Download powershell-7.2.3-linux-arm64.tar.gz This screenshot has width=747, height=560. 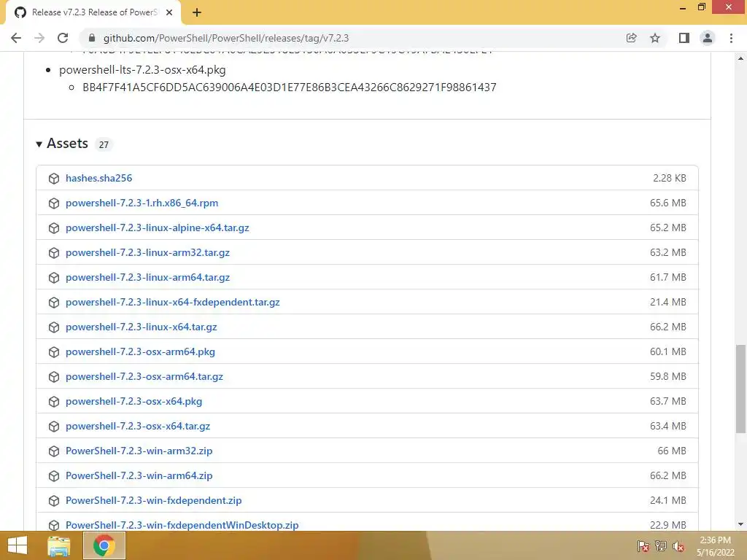click(x=147, y=277)
